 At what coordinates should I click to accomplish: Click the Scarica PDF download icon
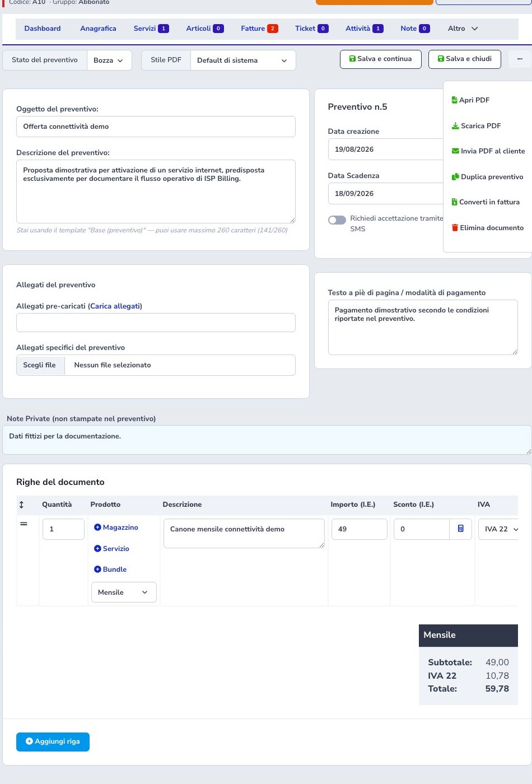[455, 126]
